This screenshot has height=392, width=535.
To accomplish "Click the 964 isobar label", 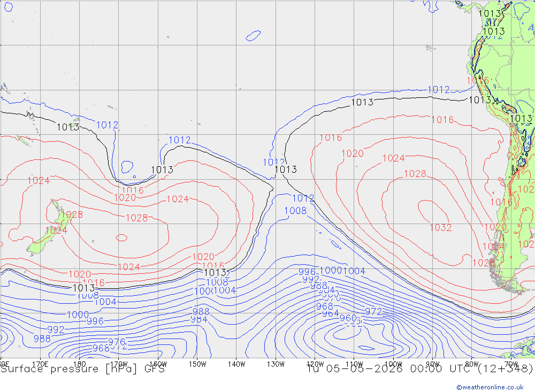I will pyautogui.click(x=330, y=313).
